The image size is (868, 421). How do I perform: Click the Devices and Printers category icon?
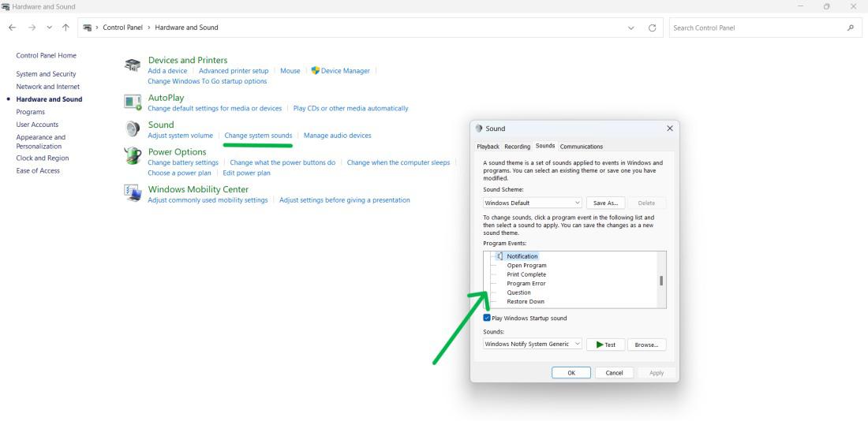[133, 65]
